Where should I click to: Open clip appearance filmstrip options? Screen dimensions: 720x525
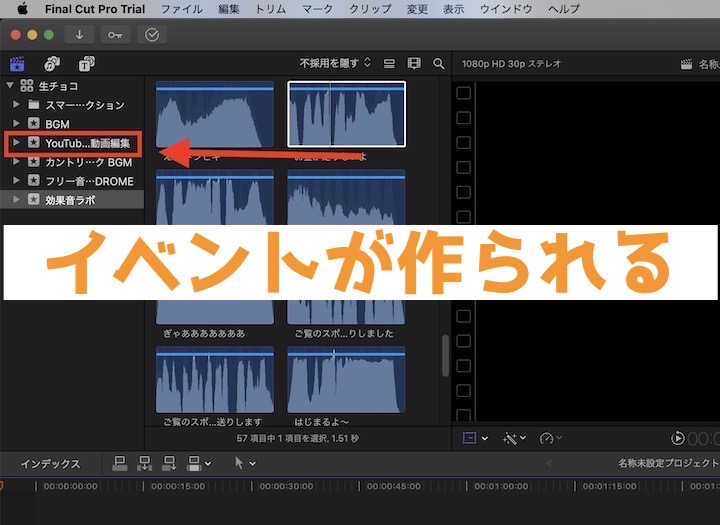click(x=414, y=63)
